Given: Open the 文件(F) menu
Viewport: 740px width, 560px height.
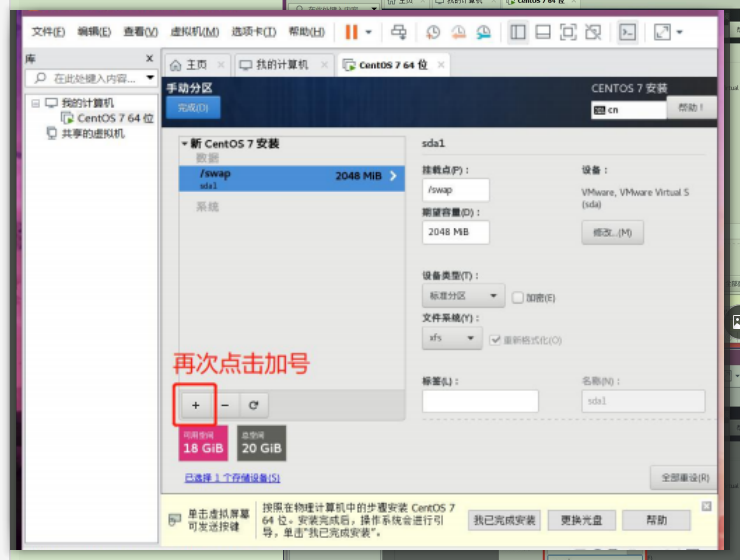Looking at the screenshot, I should click(x=48, y=32).
